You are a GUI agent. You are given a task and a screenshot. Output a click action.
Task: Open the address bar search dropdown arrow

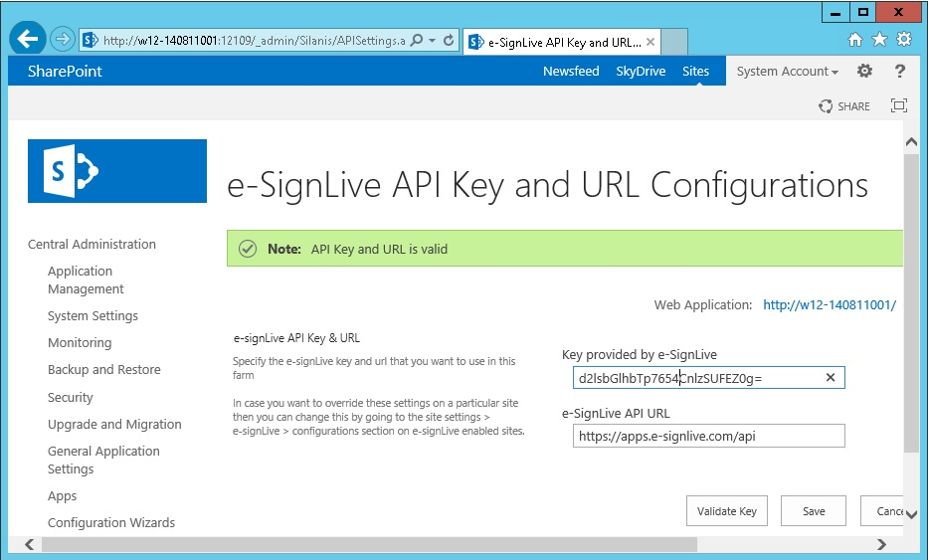click(433, 41)
